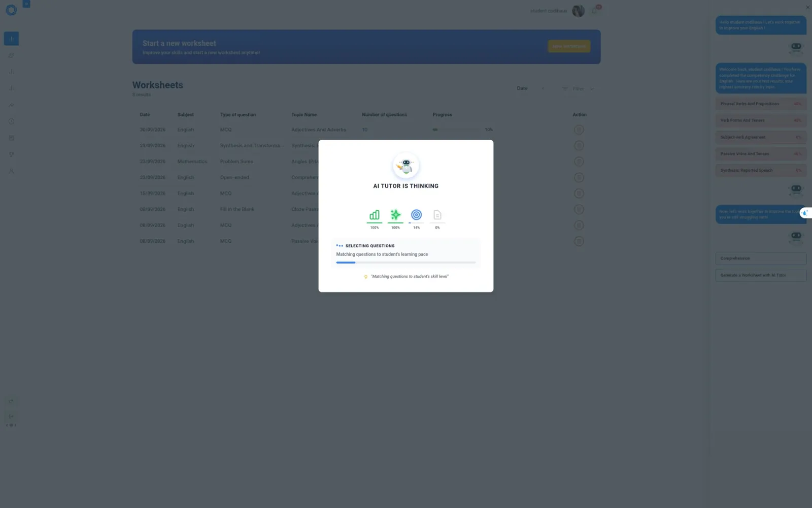Image resolution: width=812 pixels, height=508 pixels.
Task: Click the action icon for Mathematics worksheet
Action: click(x=579, y=162)
